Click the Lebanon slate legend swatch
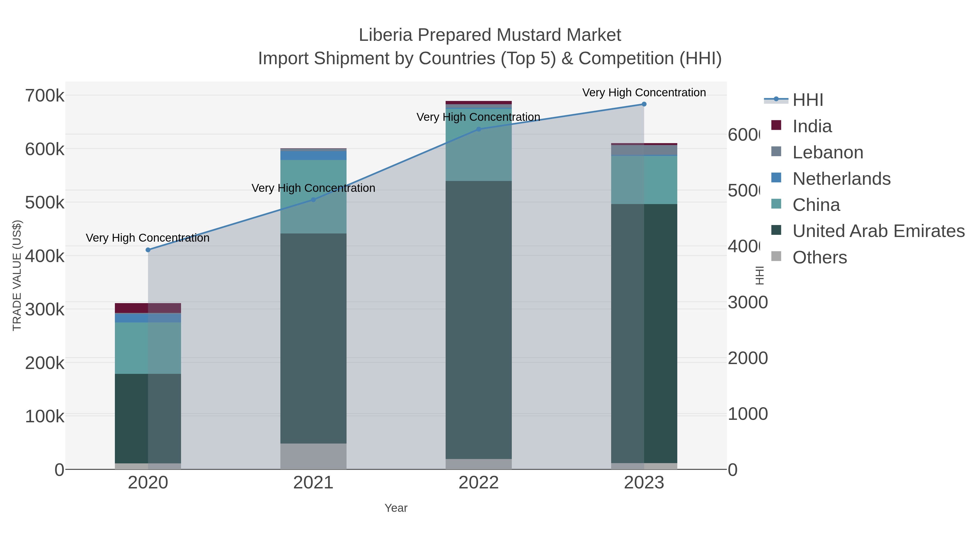Viewport: 980px width, 551px height. coord(776,151)
